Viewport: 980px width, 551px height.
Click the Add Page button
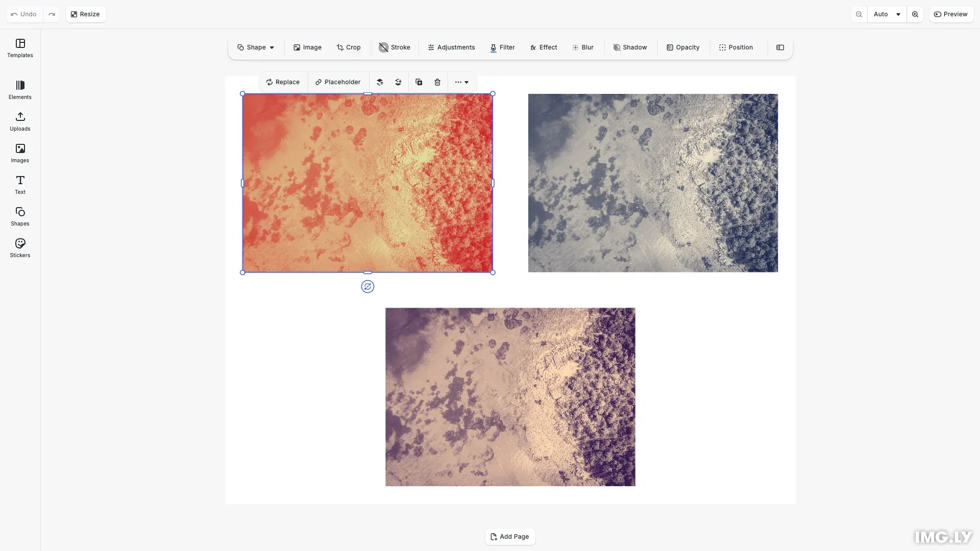pyautogui.click(x=510, y=537)
